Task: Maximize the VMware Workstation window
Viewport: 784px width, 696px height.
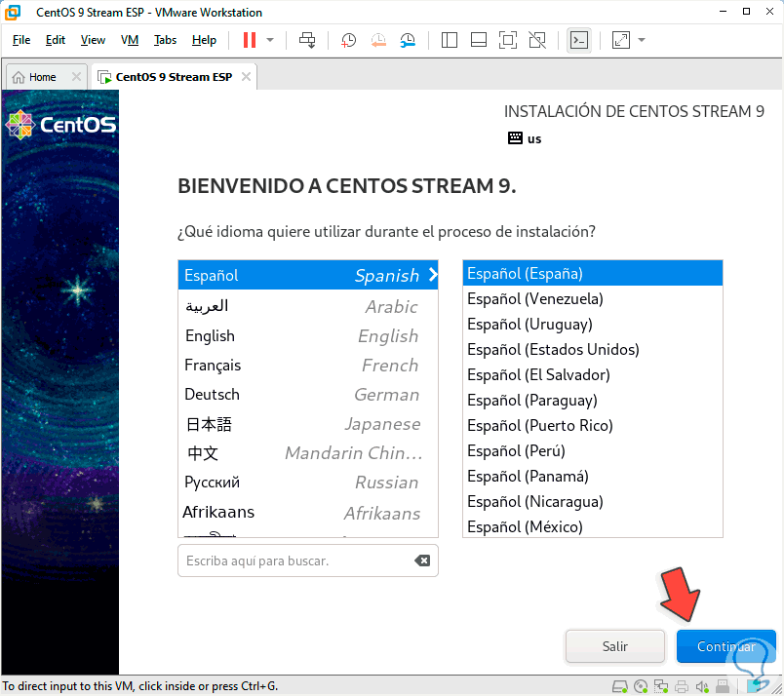Action: coord(746,11)
